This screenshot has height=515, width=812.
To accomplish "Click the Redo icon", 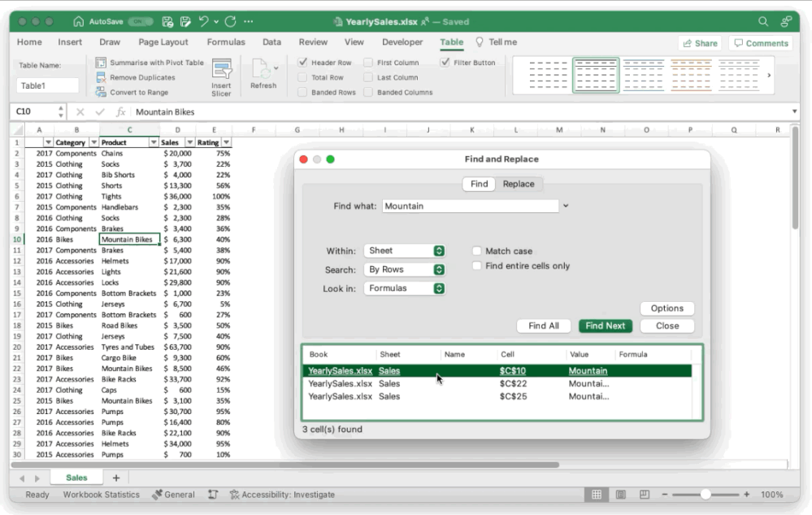I will click(x=231, y=21).
